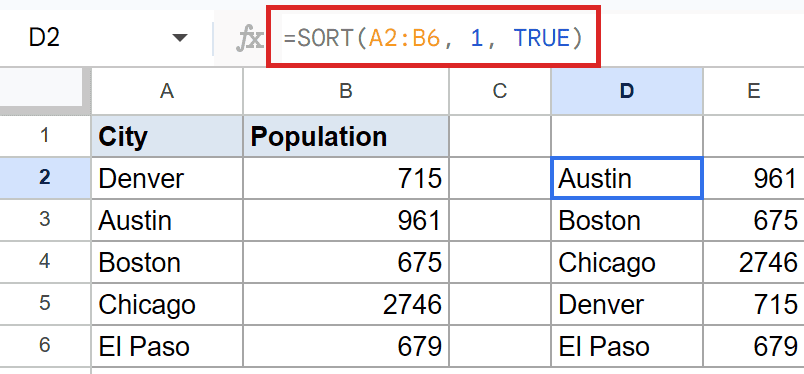Select column C header
Viewport: 804px width, 374px height.
(499, 91)
